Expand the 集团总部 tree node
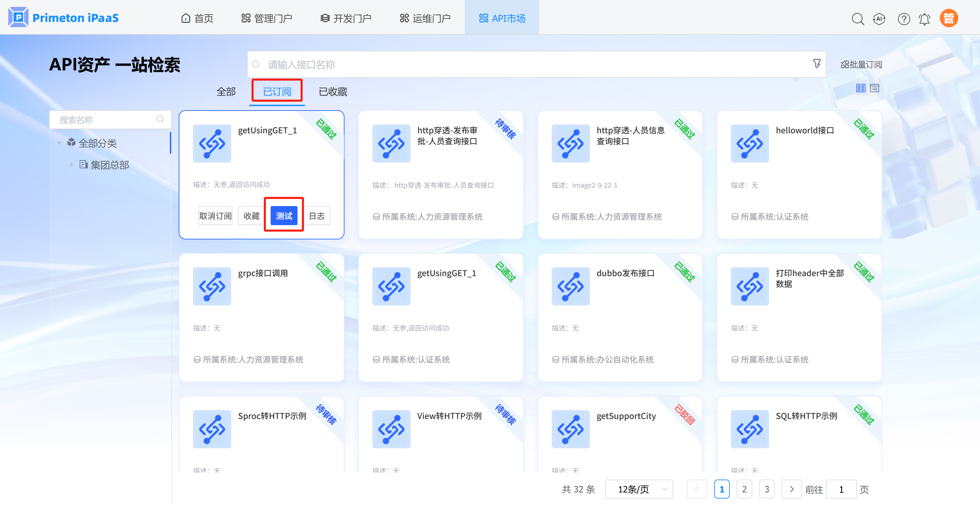 71,165
